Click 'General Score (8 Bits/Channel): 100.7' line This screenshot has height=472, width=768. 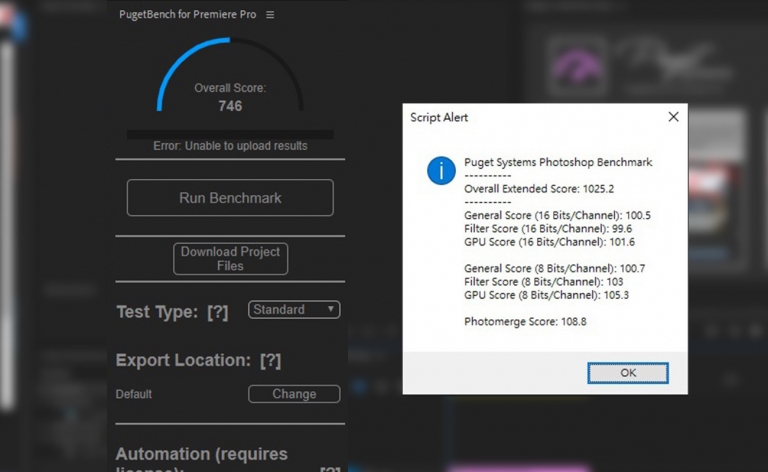[554, 268]
